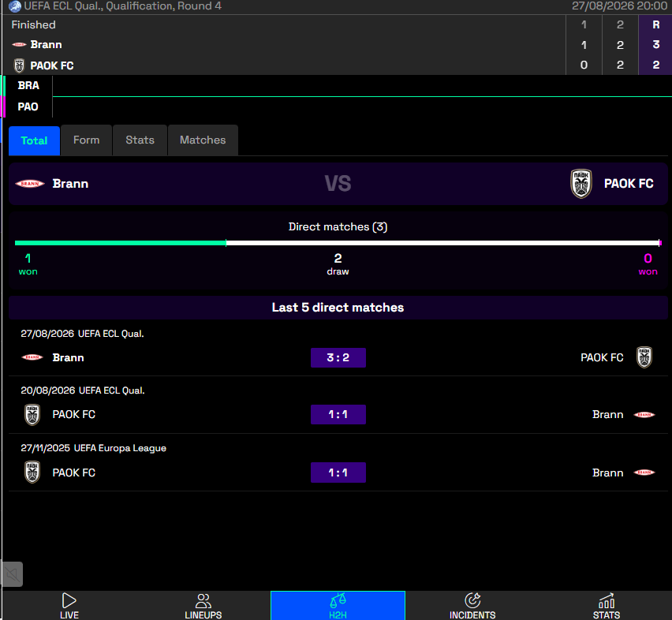Select the Total tab
This screenshot has height=620, width=672.
tap(34, 140)
